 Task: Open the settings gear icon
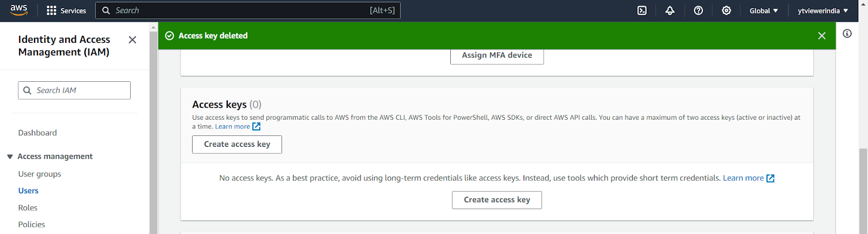click(x=726, y=10)
